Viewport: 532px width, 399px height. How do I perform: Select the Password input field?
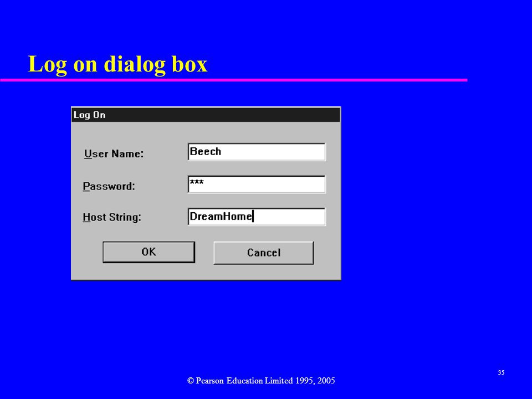(x=257, y=184)
